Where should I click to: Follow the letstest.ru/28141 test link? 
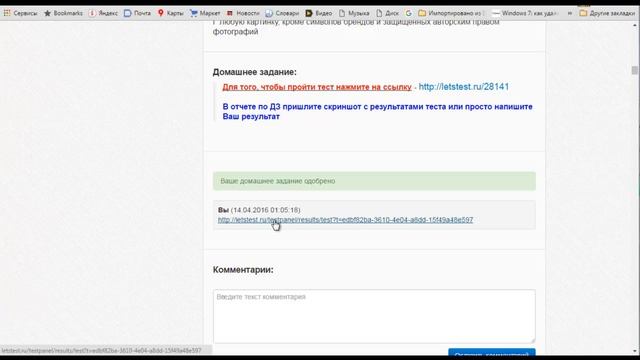(464, 87)
